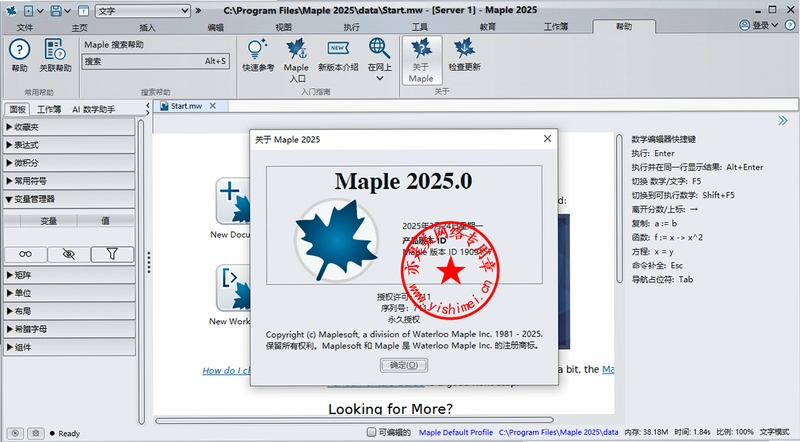Click the OK (确定) button in About dialog
This screenshot has height=442, width=800.
(404, 365)
